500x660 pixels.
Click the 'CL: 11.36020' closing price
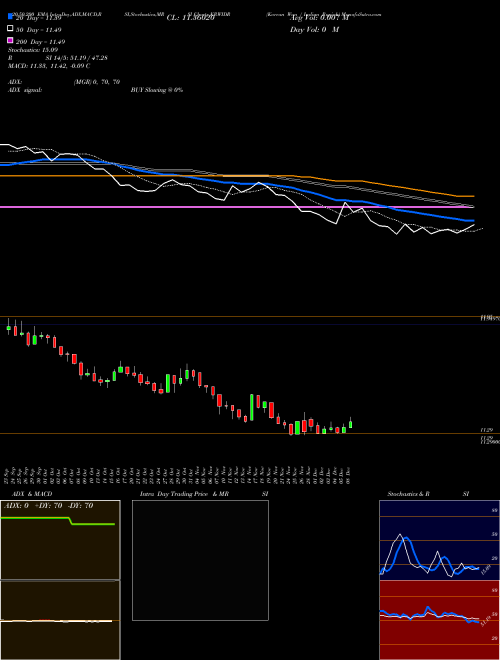[191, 18]
